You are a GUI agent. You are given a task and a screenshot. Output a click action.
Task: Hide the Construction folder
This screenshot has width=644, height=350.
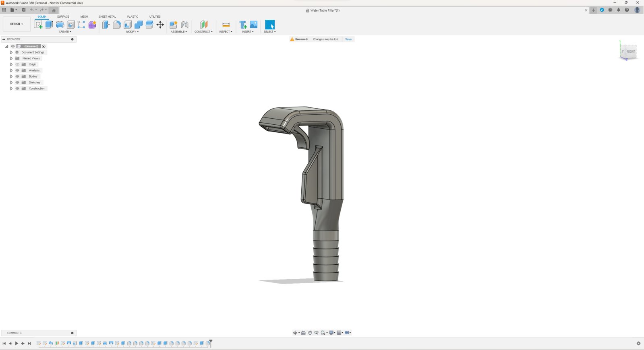pyautogui.click(x=17, y=89)
